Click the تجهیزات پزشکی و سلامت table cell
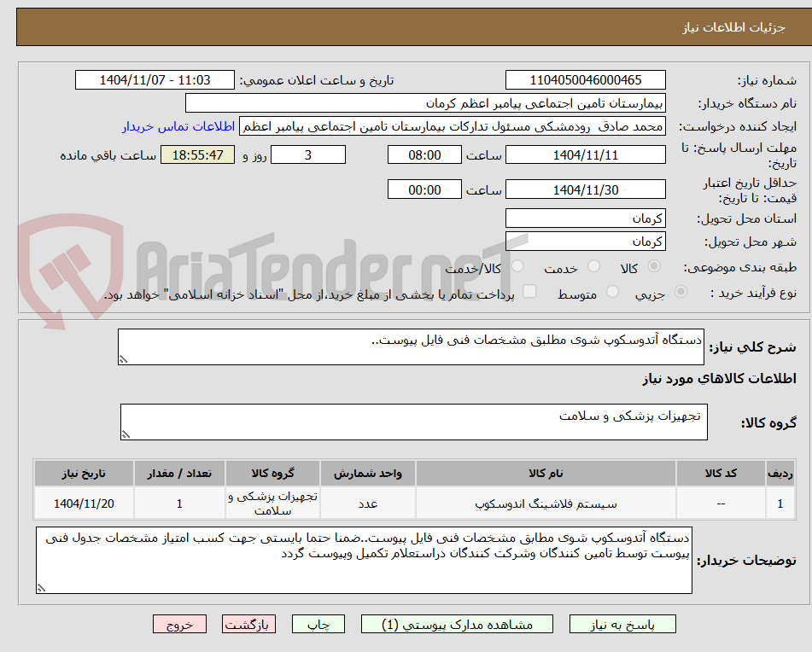Viewport: 812px width, 652px height. (x=272, y=504)
